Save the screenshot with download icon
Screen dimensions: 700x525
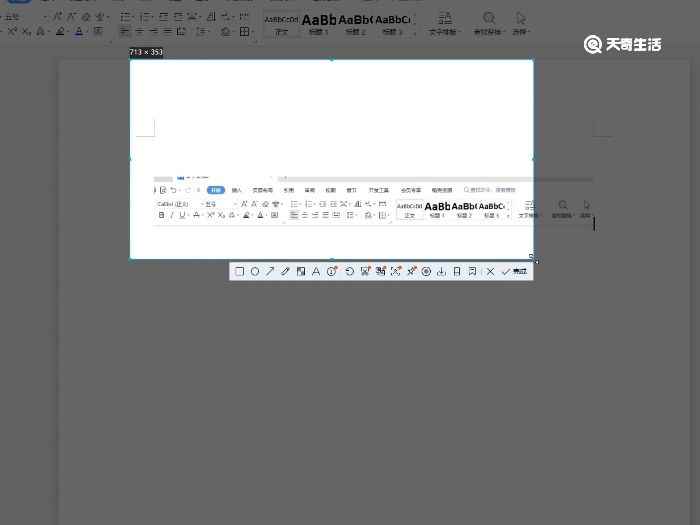point(442,271)
